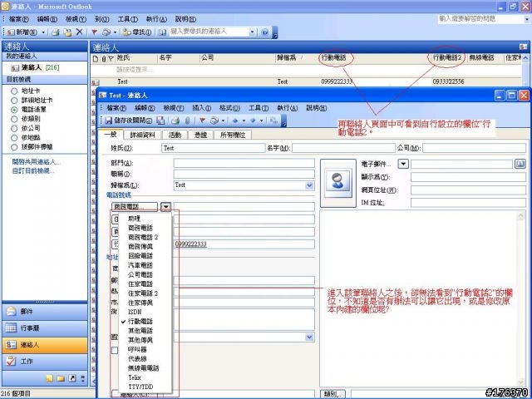Image resolution: width=532 pixels, height=399 pixels.
Task: Open the address book icon in main toolbar
Action: 162,32
